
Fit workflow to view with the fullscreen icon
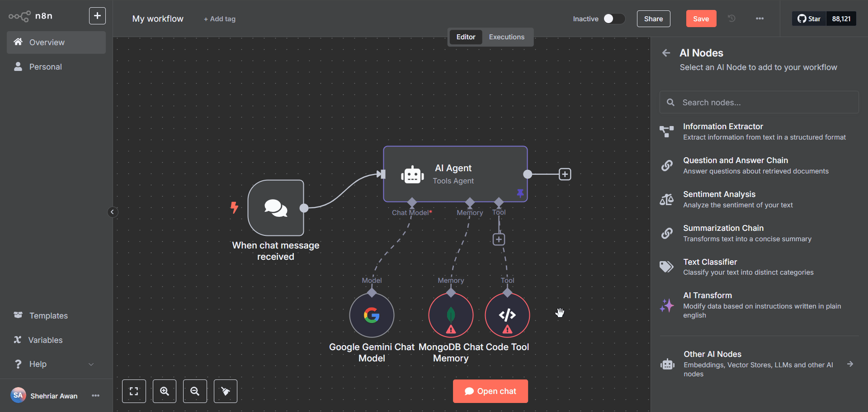(134, 391)
